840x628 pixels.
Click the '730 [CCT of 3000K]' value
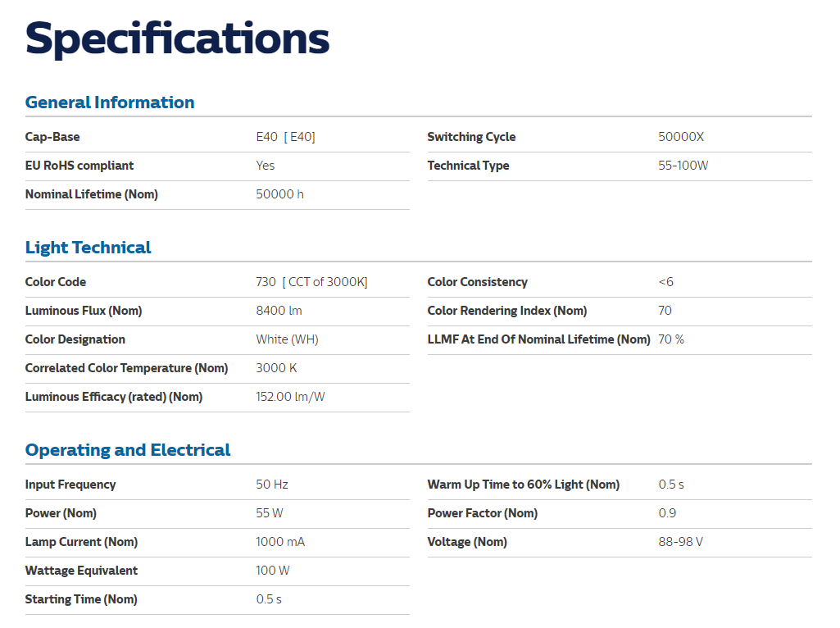point(311,282)
